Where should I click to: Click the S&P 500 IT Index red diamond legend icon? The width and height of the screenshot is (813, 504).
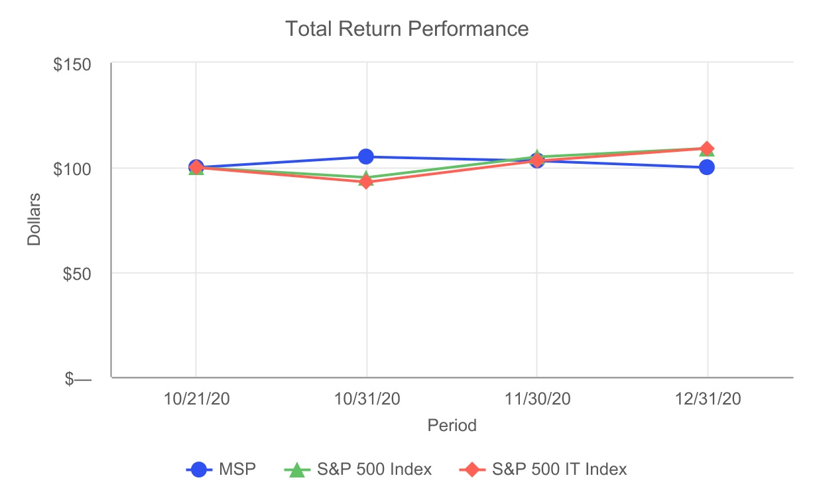[471, 470]
